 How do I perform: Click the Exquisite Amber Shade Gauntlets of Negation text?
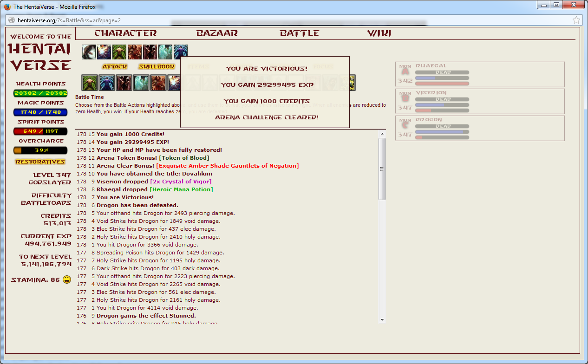coord(228,166)
